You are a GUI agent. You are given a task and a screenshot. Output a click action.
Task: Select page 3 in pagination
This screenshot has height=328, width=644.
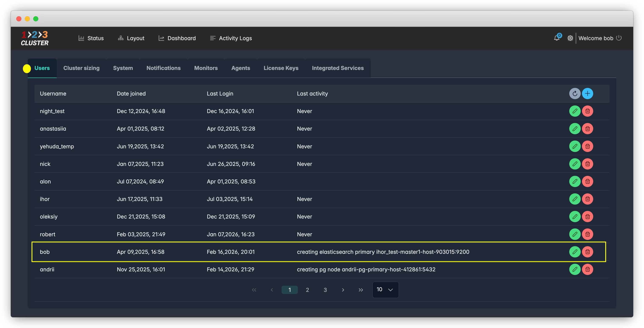325,290
